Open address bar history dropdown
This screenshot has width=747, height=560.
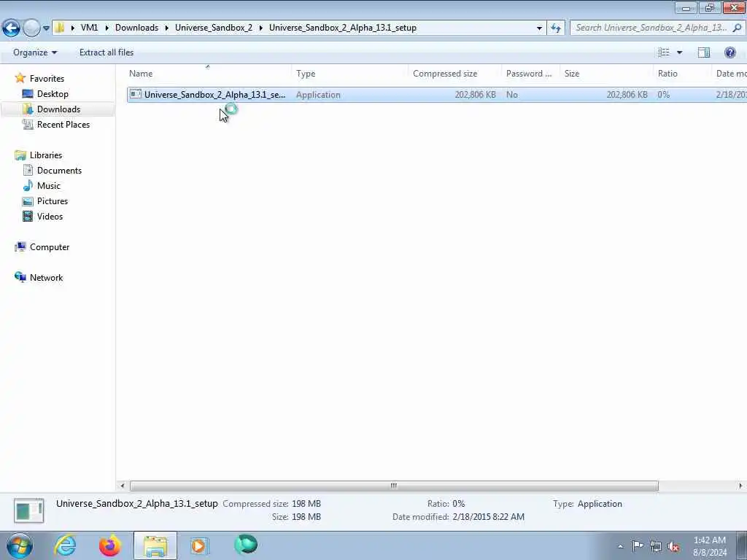point(539,28)
